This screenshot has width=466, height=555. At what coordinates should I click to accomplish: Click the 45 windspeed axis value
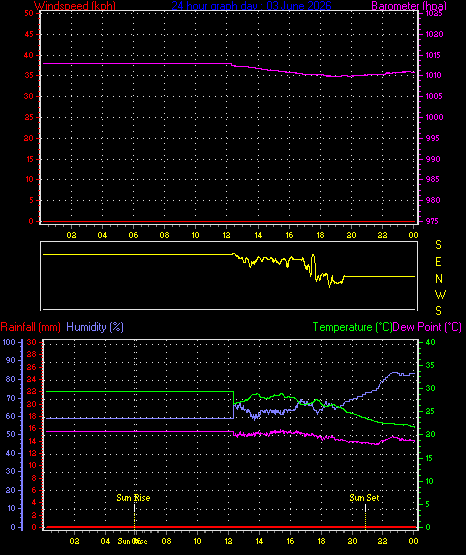click(x=29, y=34)
